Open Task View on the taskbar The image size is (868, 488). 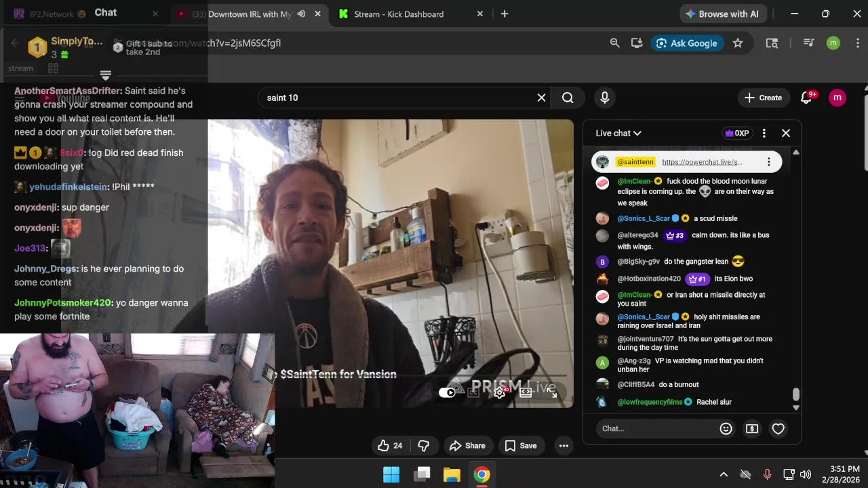[422, 474]
